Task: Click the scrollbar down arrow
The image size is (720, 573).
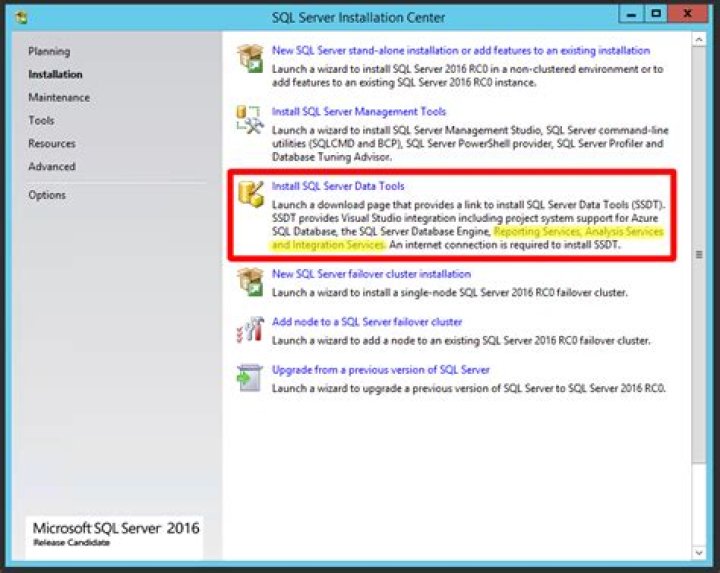Action: pyautogui.click(x=698, y=552)
